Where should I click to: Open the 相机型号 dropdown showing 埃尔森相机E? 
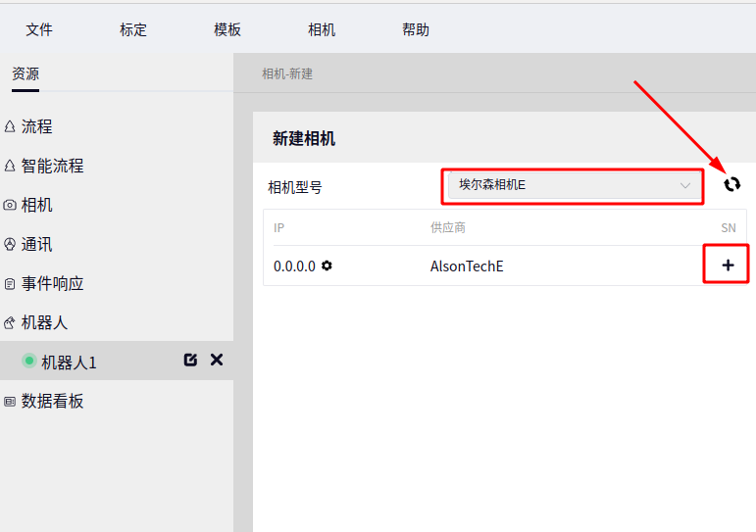(x=575, y=185)
